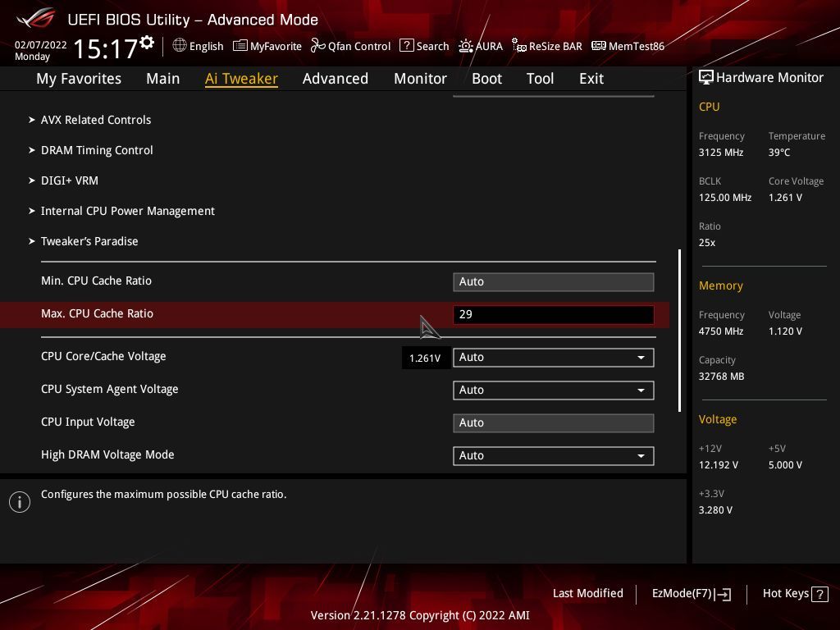This screenshot has height=630, width=840.
Task: Click the Hardware Monitor display icon
Action: coord(706,77)
